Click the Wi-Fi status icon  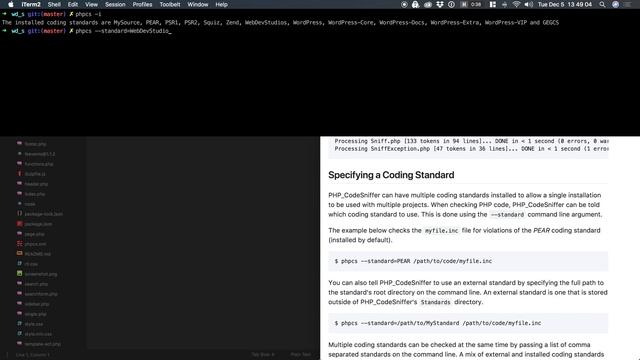pos(516,4)
